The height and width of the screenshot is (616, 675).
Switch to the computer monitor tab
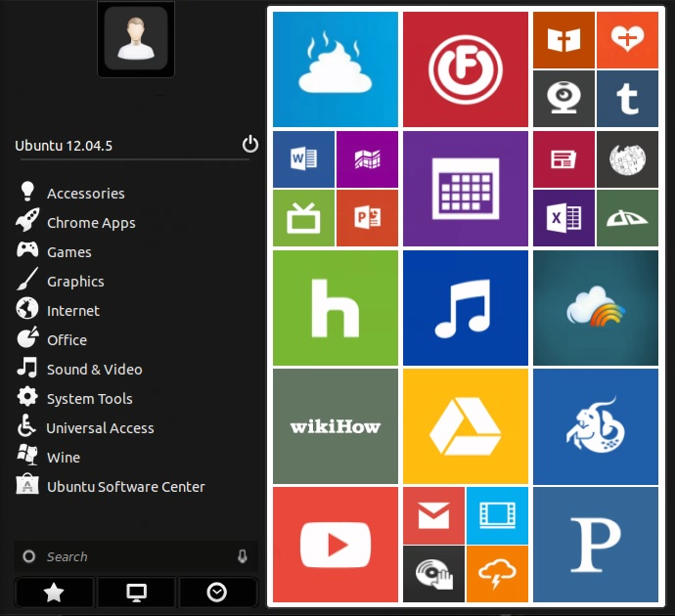(x=136, y=593)
